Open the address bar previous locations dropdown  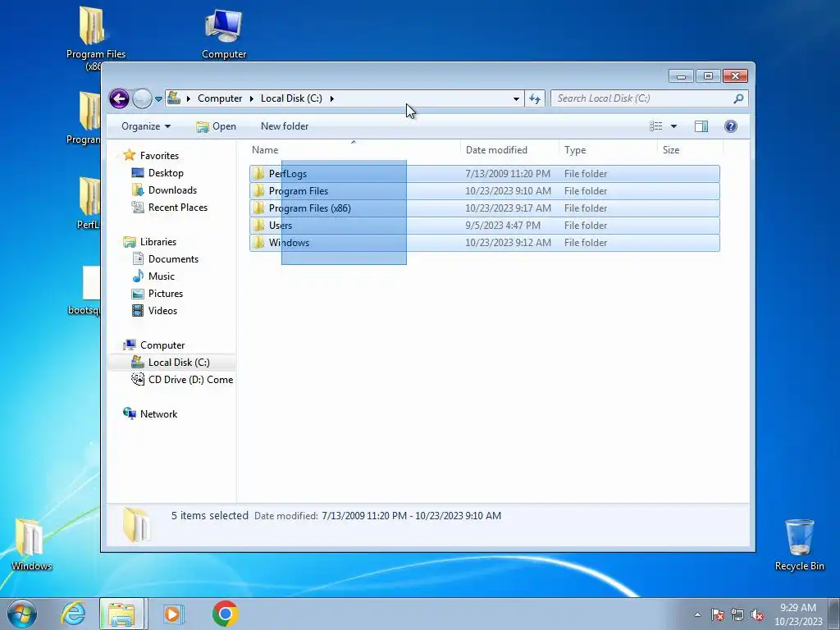tap(516, 98)
